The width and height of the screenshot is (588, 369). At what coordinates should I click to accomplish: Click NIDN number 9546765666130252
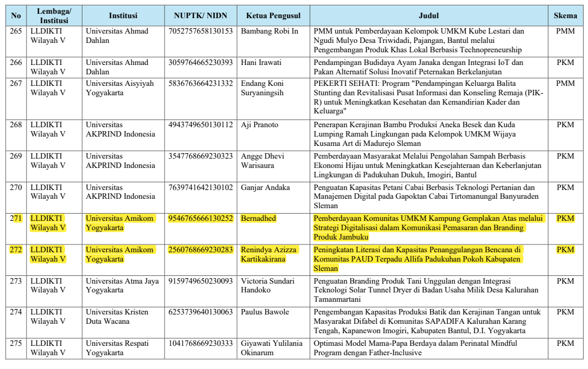tap(201, 219)
